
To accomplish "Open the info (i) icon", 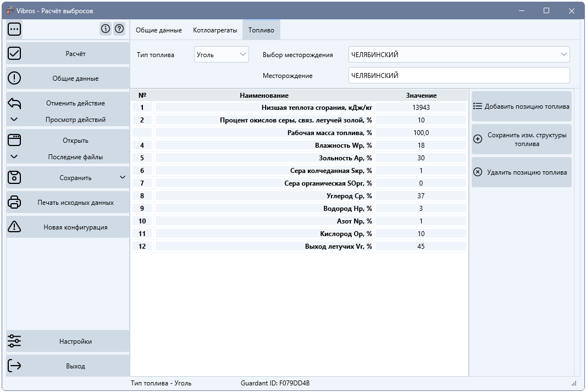I will click(106, 29).
